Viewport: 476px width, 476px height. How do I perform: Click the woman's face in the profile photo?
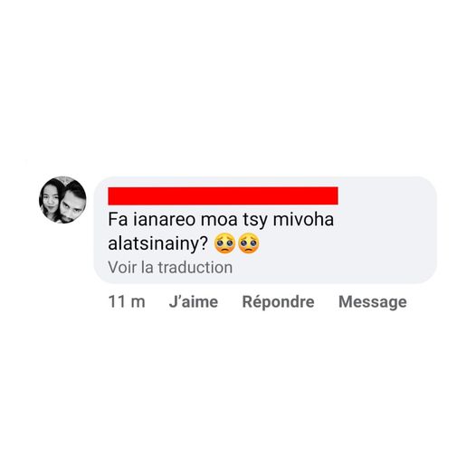(x=51, y=198)
